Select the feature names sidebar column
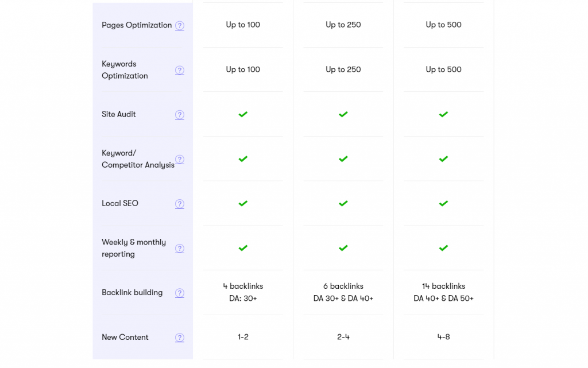Screen dimensions: 588x368 tap(142, 184)
